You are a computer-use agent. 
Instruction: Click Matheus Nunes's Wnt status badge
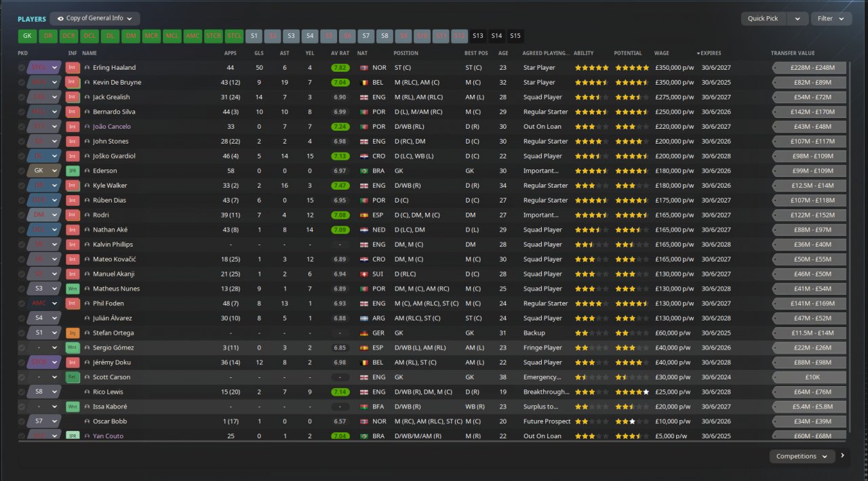click(73, 289)
